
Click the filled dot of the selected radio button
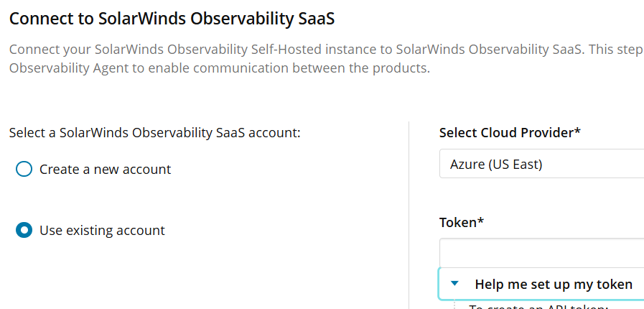point(24,231)
